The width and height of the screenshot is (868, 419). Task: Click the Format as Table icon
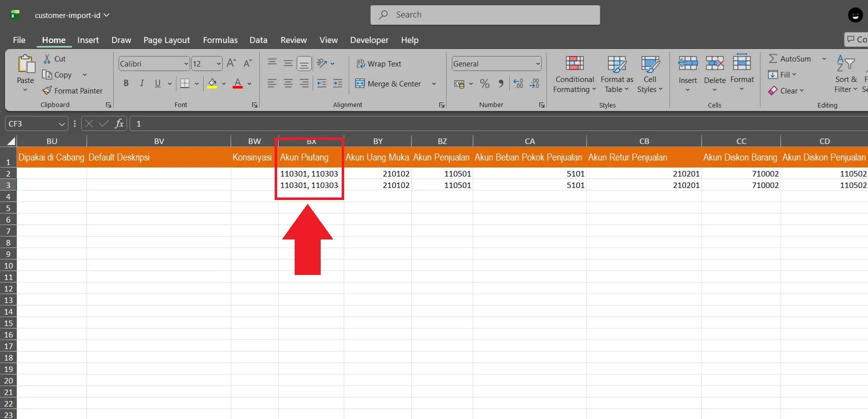tap(616, 63)
